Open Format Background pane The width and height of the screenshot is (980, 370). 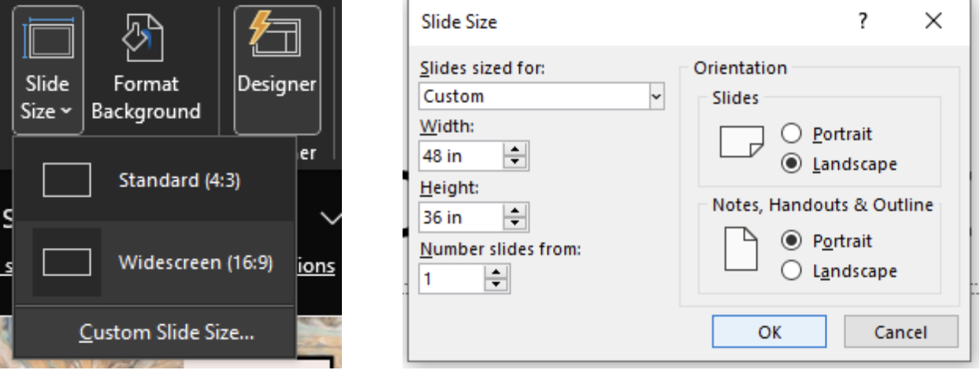[x=146, y=71]
